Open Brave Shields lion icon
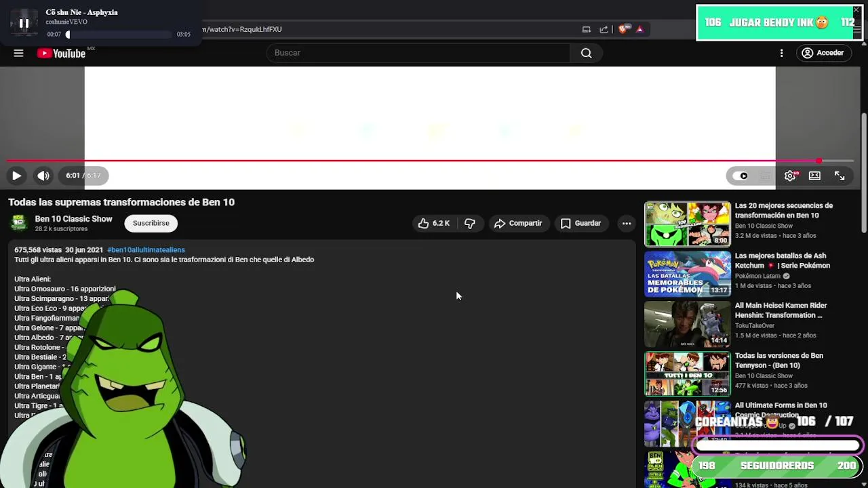Viewport: 868px width, 488px height. [x=624, y=29]
